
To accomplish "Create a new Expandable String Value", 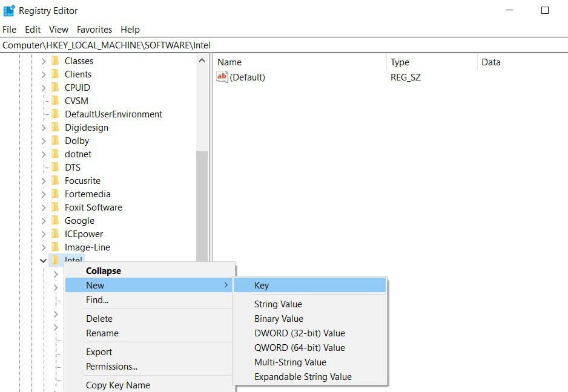I will pos(309,377).
